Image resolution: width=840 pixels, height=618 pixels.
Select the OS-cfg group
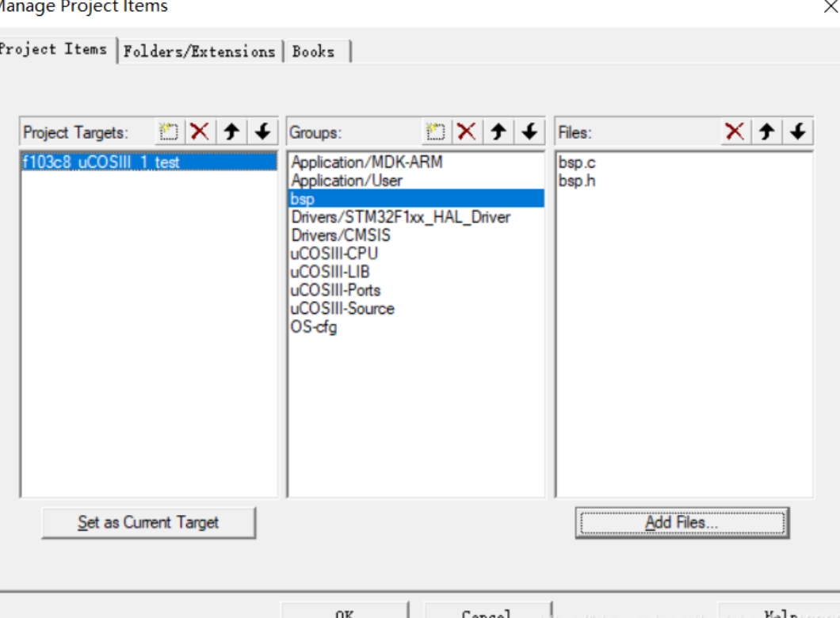coord(416,326)
